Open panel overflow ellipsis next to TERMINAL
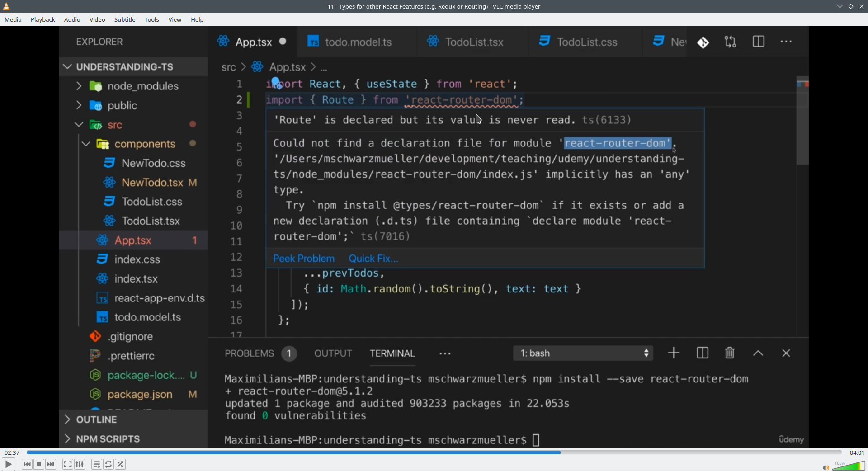 click(x=445, y=354)
